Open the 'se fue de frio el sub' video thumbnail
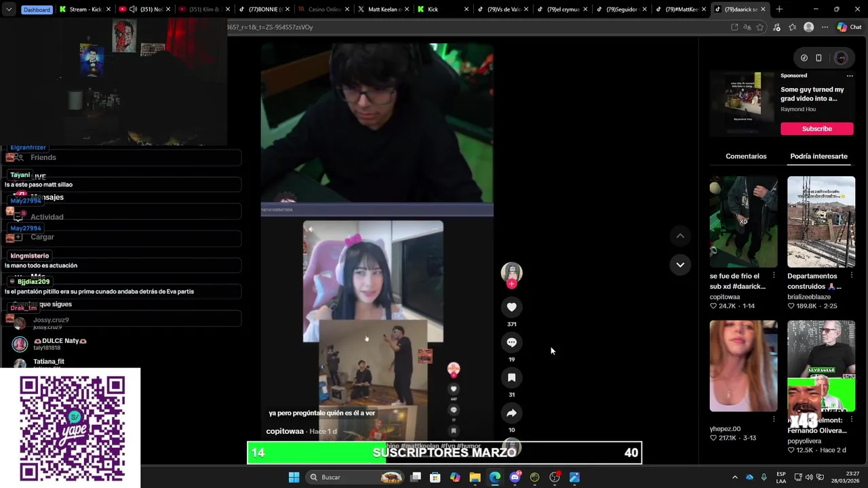Viewport: 868px width, 488px height. 743,222
